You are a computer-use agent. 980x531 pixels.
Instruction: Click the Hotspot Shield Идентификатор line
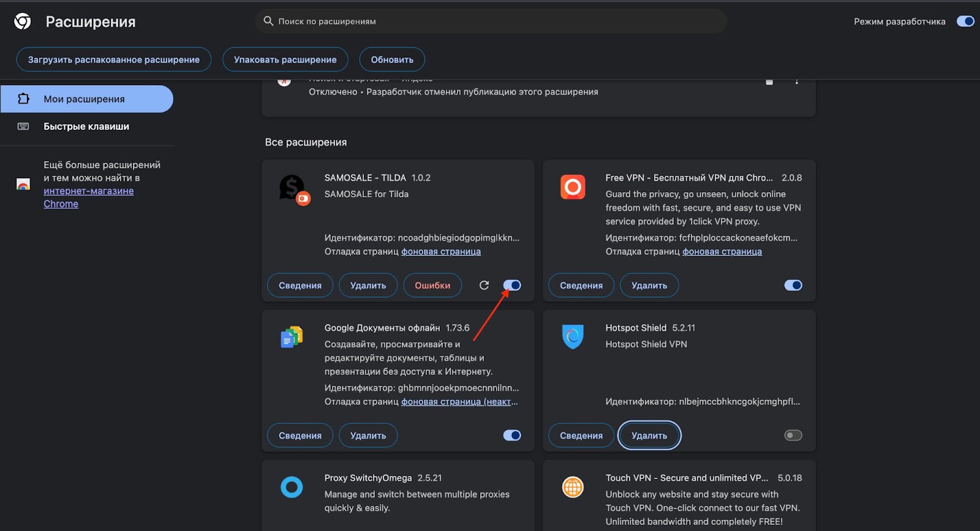[x=703, y=402]
